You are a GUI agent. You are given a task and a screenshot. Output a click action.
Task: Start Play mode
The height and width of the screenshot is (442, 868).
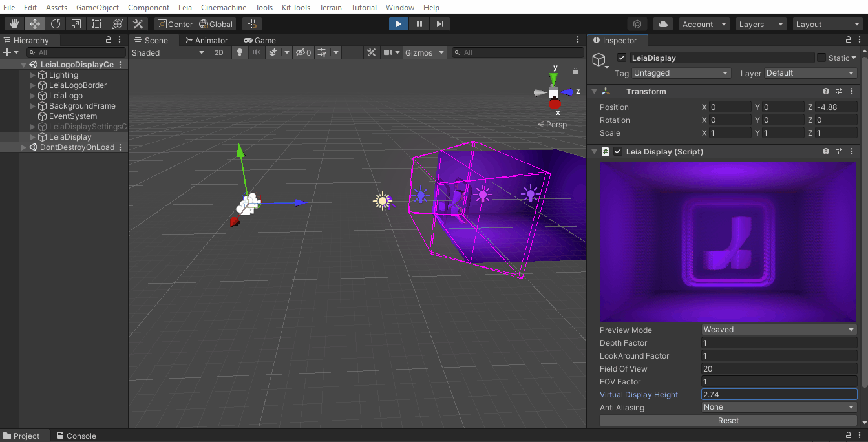[x=399, y=24]
